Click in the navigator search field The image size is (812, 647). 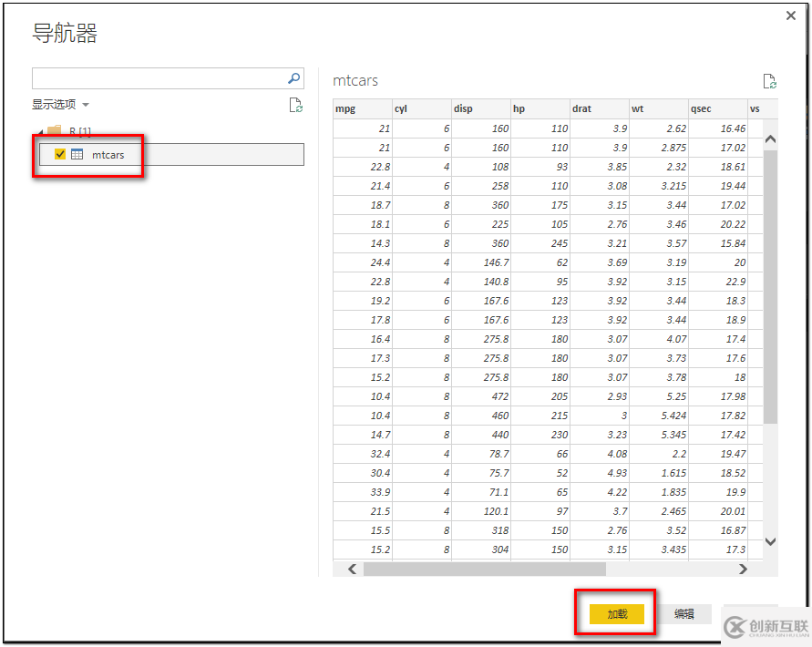point(168,78)
